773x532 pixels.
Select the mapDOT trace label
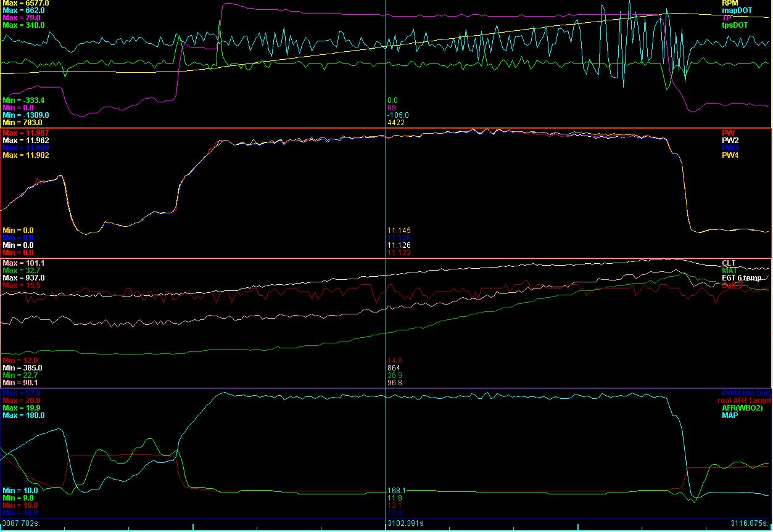pos(737,10)
